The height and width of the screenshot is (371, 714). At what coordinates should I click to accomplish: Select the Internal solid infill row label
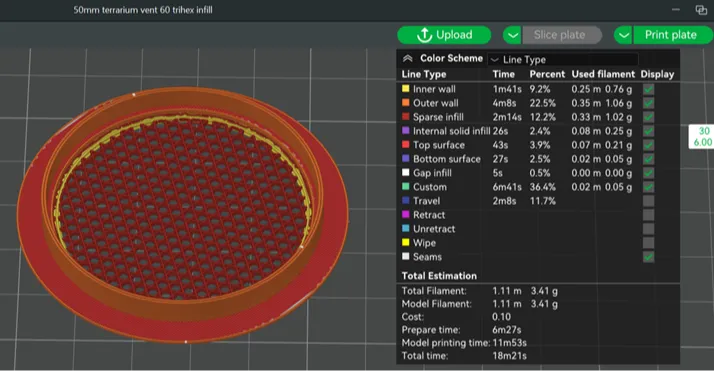pos(451,131)
